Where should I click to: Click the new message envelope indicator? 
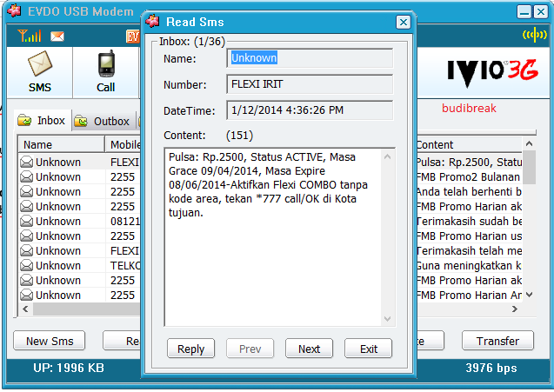[57, 37]
